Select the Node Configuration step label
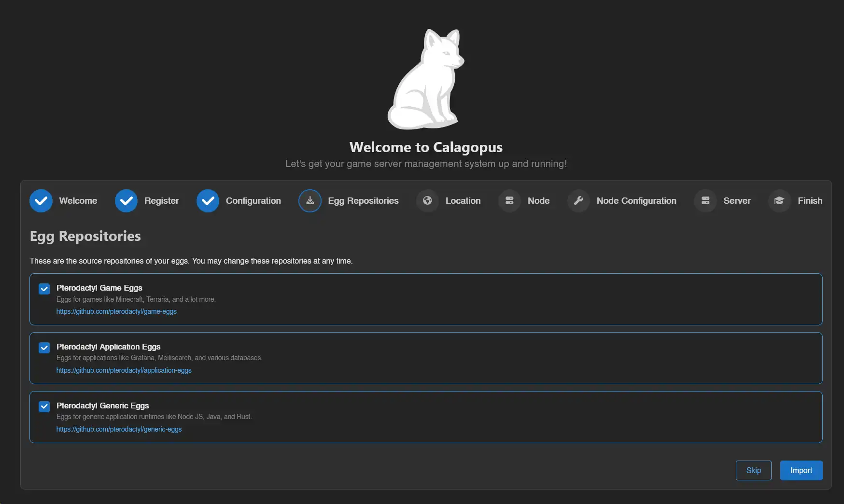Viewport: 844px width, 504px height. [x=636, y=201]
